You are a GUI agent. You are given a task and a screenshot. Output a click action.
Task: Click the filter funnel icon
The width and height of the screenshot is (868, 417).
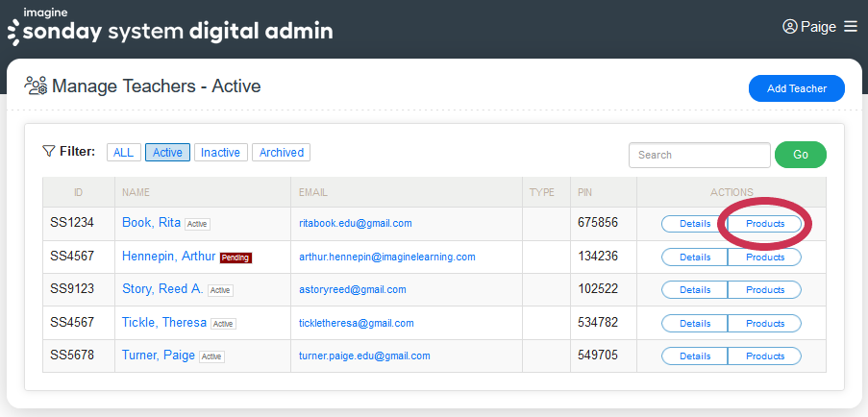click(x=48, y=151)
